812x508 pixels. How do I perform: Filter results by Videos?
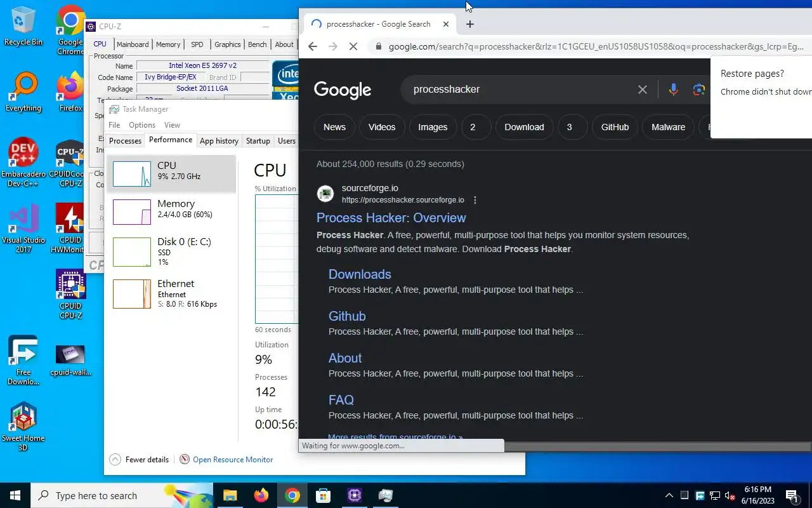point(382,127)
